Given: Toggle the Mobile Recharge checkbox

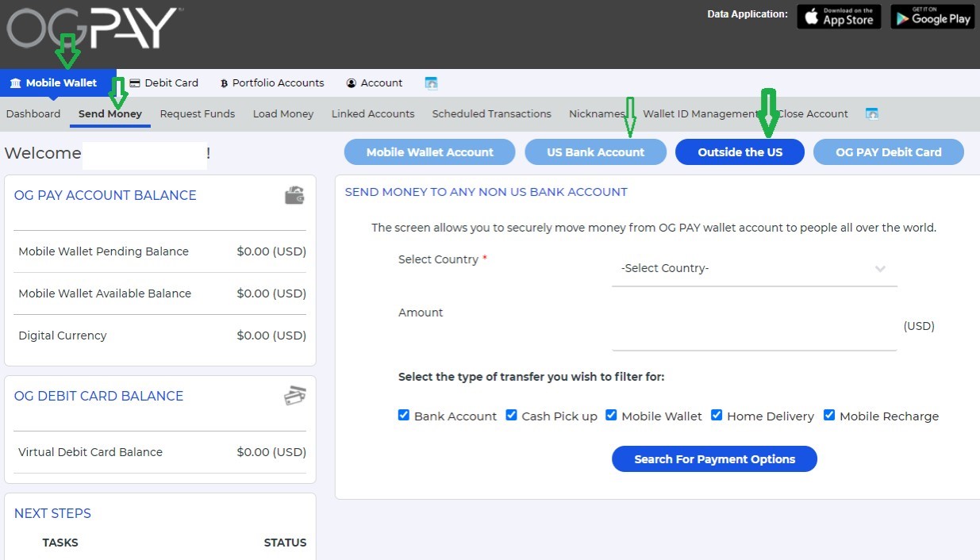Looking at the screenshot, I should pos(829,415).
